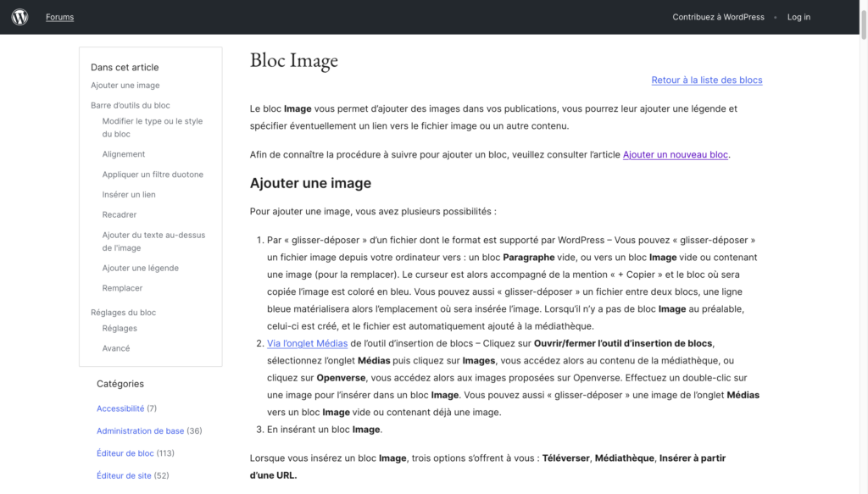Go to Appliquer un filtre duotone entry

[x=153, y=175]
